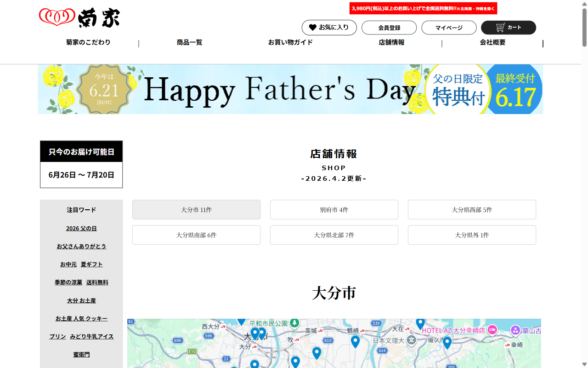Click the page vertical scrollbar thumb
588x368 pixels.
pos(584,27)
